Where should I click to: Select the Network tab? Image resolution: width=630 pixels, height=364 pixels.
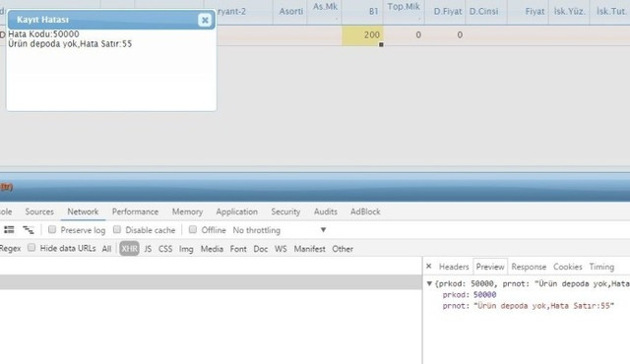(x=83, y=212)
